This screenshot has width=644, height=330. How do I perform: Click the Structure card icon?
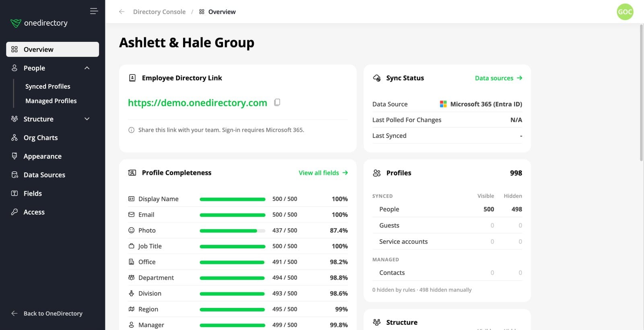point(377,322)
